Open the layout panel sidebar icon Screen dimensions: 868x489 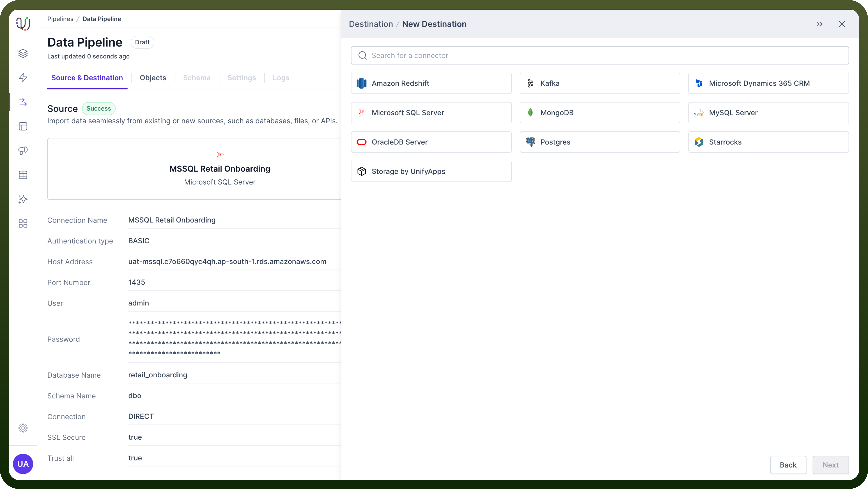(23, 126)
